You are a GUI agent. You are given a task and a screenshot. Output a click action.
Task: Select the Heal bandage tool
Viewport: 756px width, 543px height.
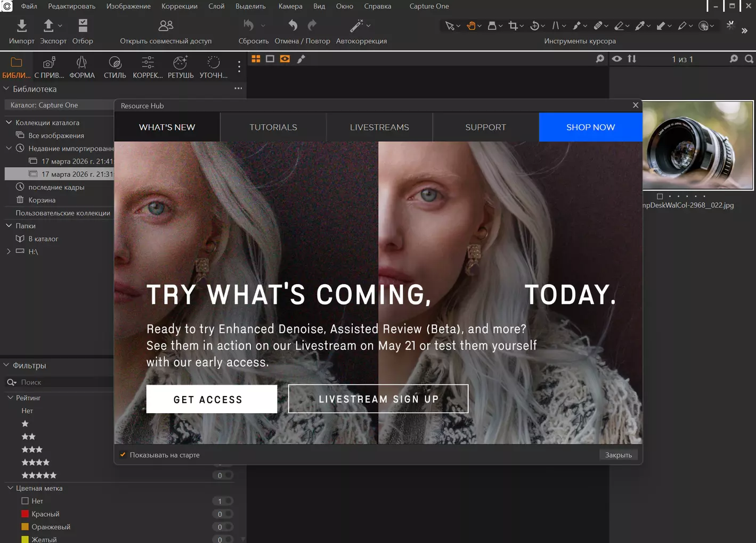click(598, 26)
